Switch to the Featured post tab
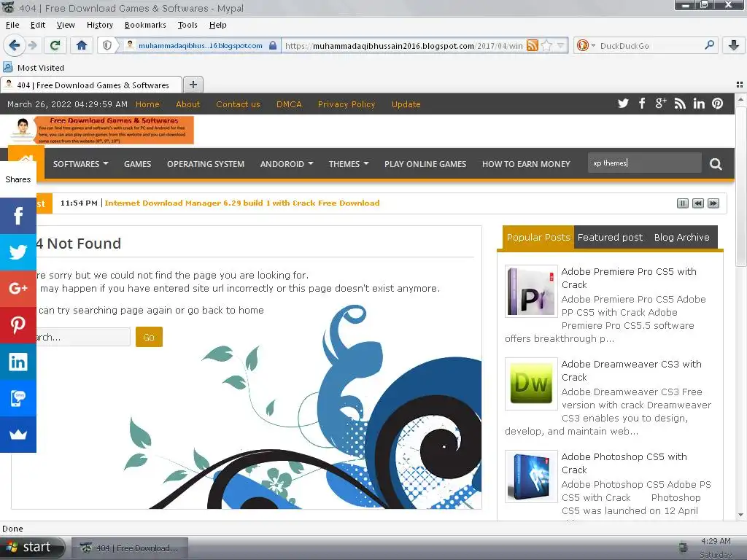 611,237
